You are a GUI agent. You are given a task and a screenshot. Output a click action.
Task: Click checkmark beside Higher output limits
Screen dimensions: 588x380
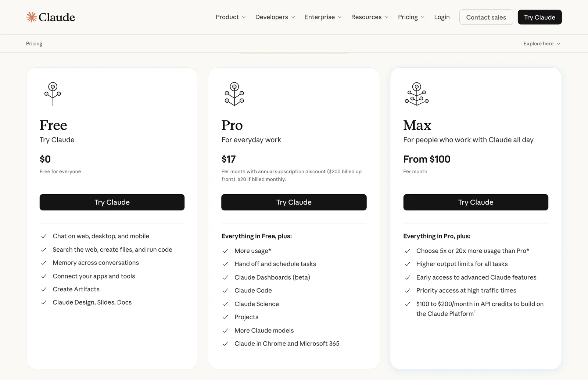(408, 264)
